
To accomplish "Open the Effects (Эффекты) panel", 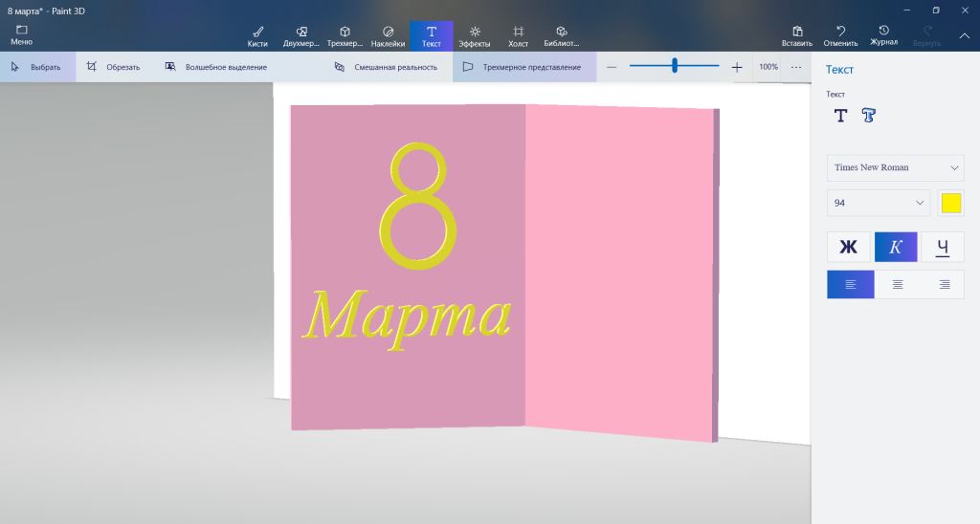I will pyautogui.click(x=475, y=36).
